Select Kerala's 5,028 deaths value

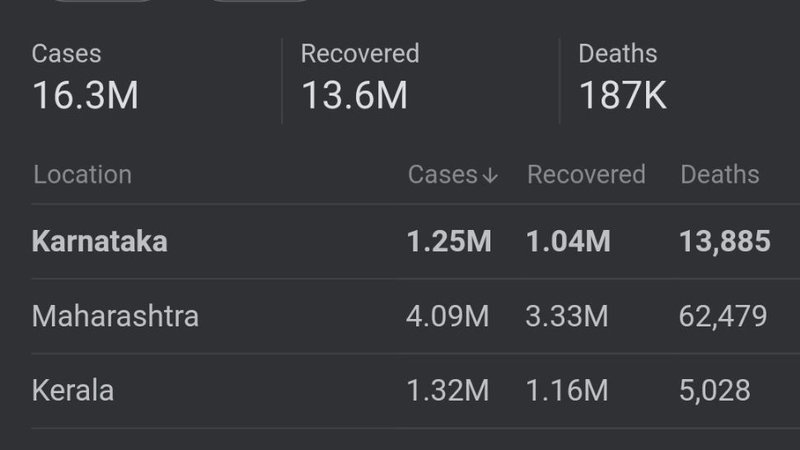point(714,390)
